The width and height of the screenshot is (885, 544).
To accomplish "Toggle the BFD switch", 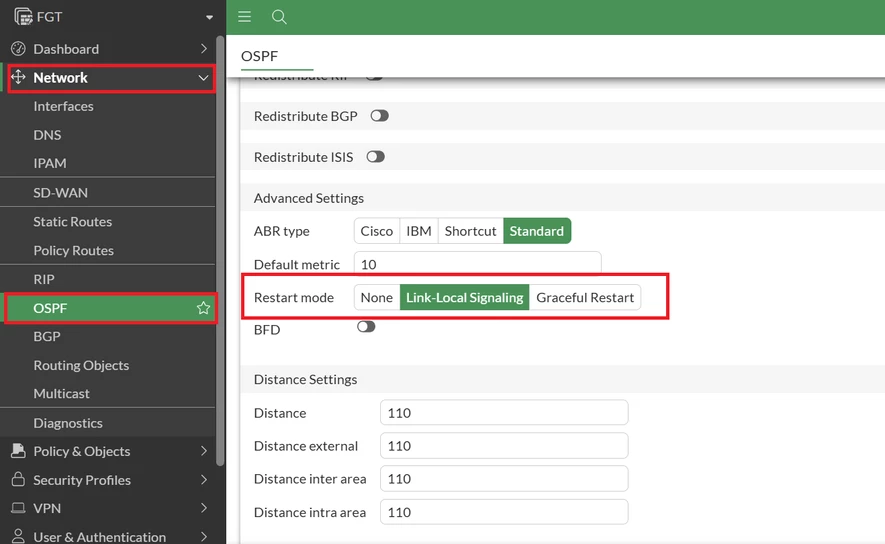I will pos(366,327).
